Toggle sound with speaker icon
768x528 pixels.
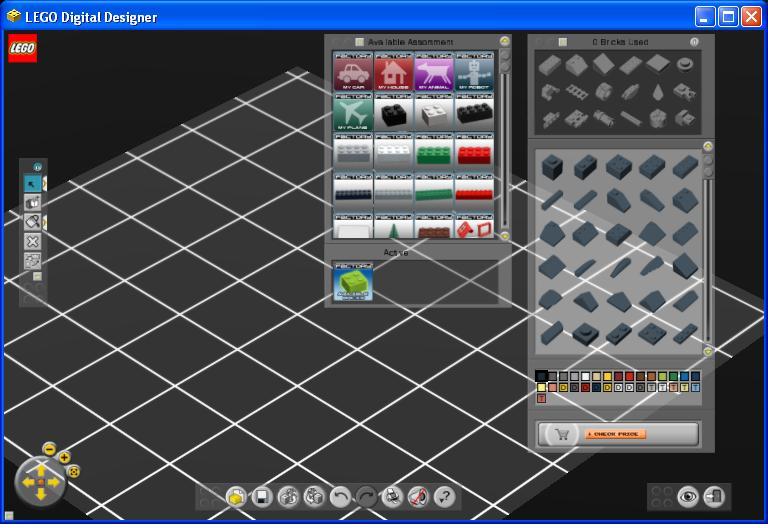click(x=418, y=497)
